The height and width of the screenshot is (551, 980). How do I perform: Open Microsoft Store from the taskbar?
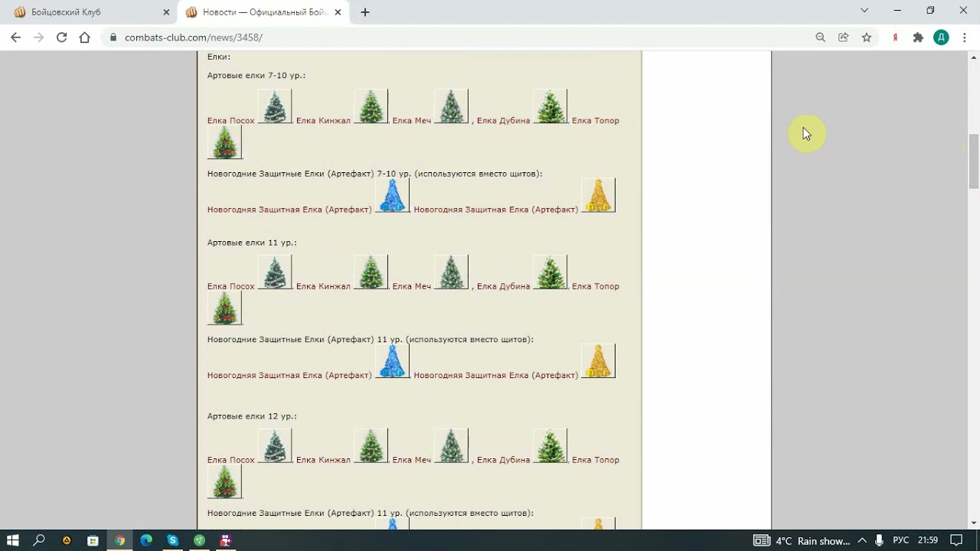[93, 540]
